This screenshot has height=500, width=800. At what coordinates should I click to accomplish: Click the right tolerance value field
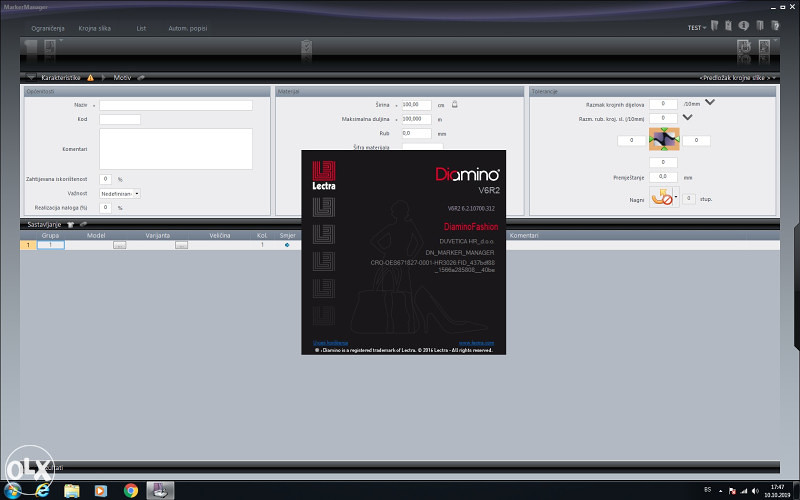click(696, 140)
